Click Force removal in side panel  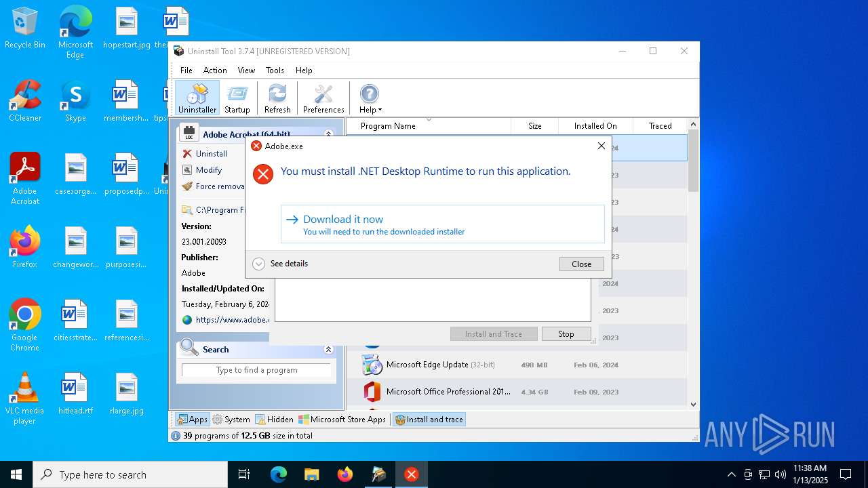click(x=213, y=186)
